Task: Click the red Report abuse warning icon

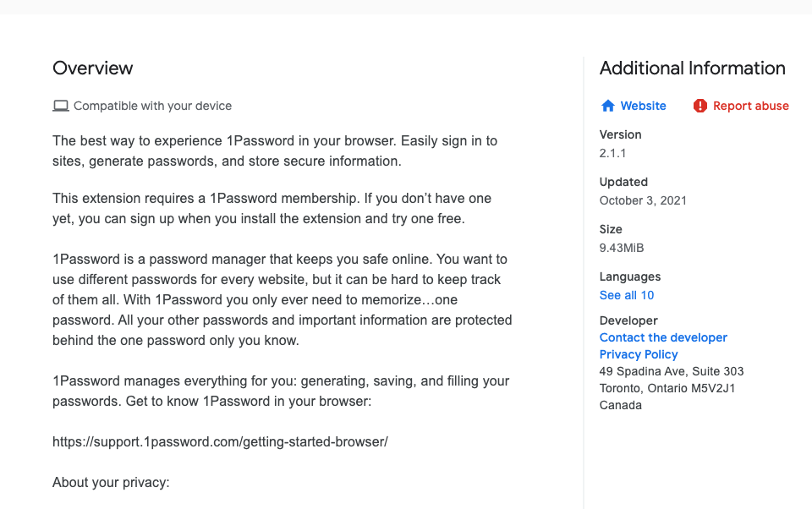Action: (x=700, y=106)
